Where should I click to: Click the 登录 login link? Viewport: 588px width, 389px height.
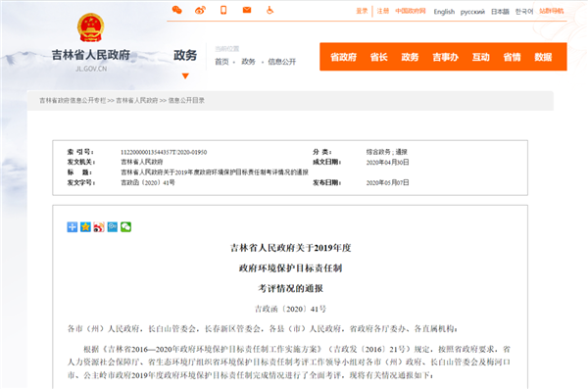coord(362,11)
